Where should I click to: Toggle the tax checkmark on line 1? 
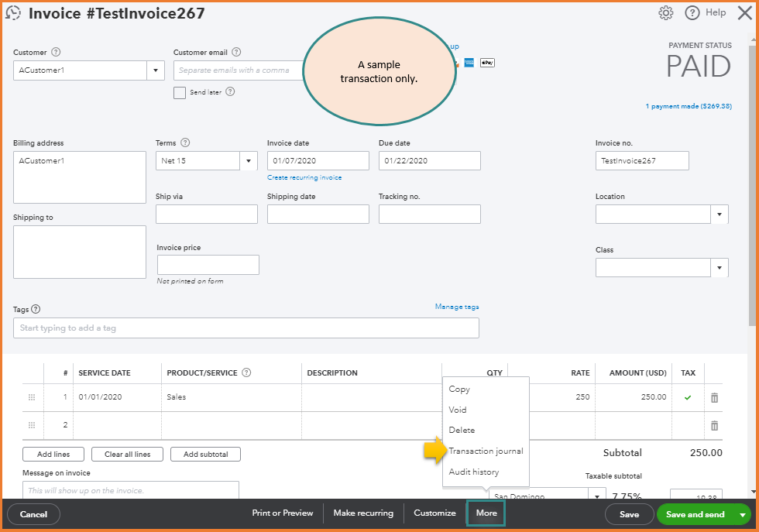pyautogui.click(x=688, y=397)
